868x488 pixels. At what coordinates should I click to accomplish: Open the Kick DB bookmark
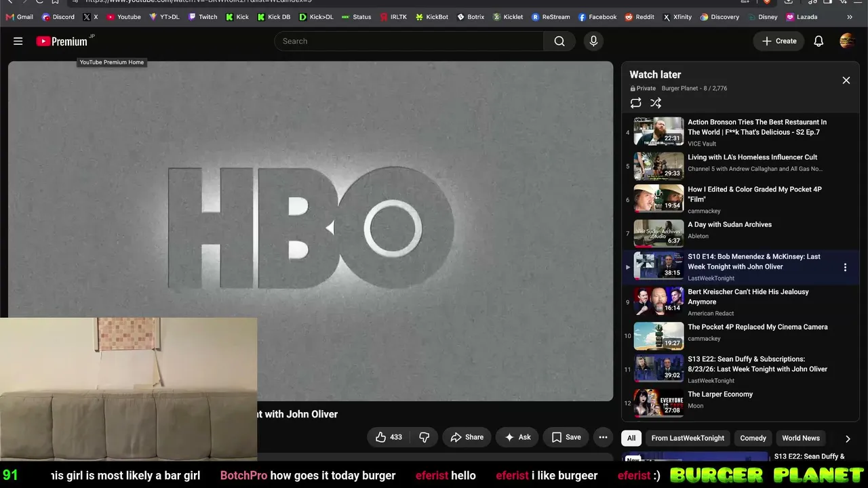coord(274,17)
